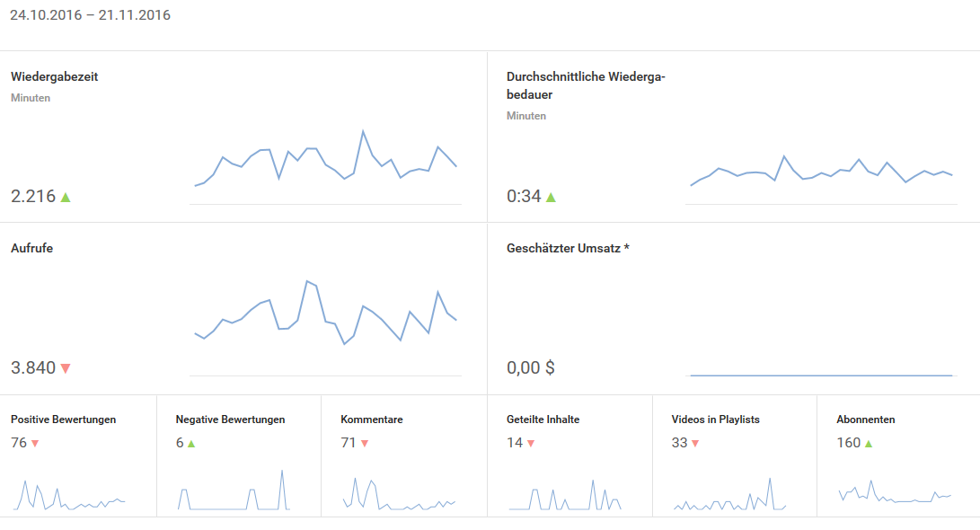This screenshot has height=530, width=980.
Task: Click the Abonnenten sparkline graph
Action: 894,494
